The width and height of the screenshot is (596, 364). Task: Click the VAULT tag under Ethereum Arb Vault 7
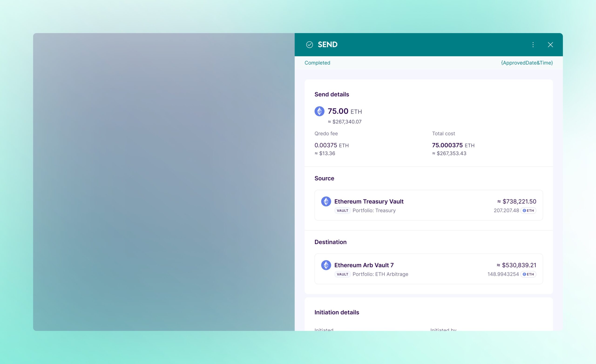pos(342,274)
